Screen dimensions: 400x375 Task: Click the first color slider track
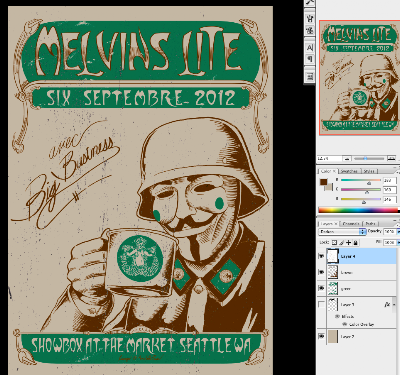pyautogui.click(x=361, y=180)
